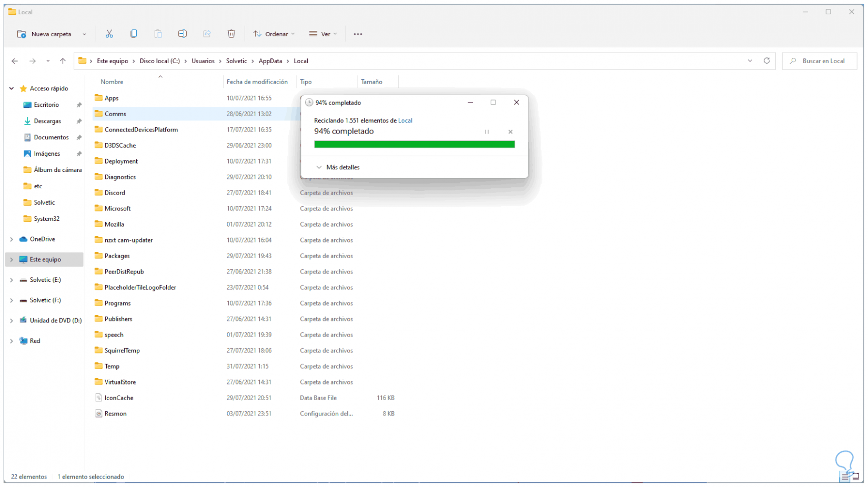Click Usuarios in the address breadcrumb
The image size is (868, 487).
tap(203, 61)
